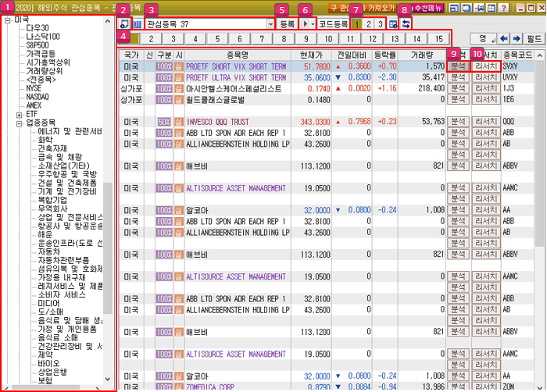This screenshot has height=392, width=547.
Task: Select NASDAQ in the tree
Action: coord(38,97)
